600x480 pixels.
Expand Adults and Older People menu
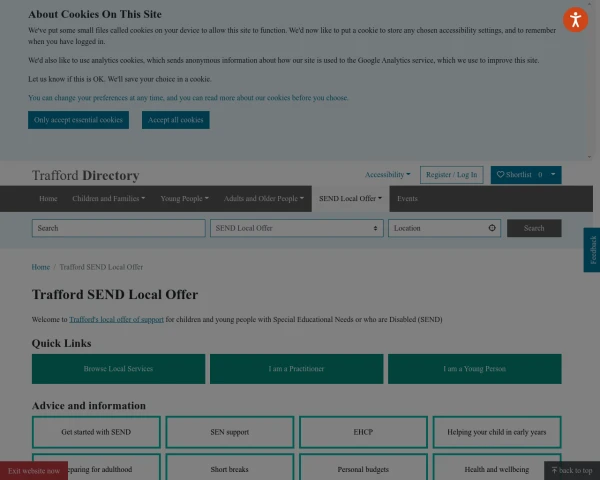tap(263, 199)
